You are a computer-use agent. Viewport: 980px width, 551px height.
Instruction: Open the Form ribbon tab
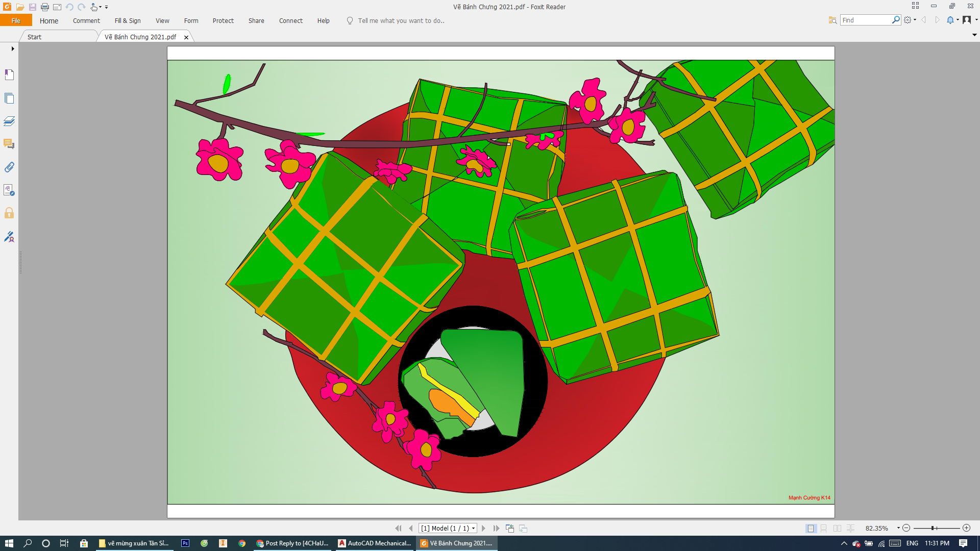(x=191, y=20)
